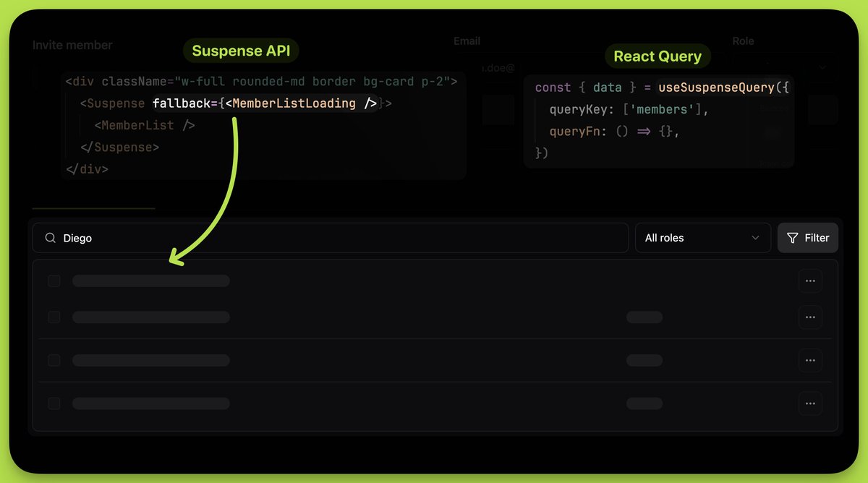Click the <MemberList /> code line
This screenshot has width=868, height=483.
point(145,125)
